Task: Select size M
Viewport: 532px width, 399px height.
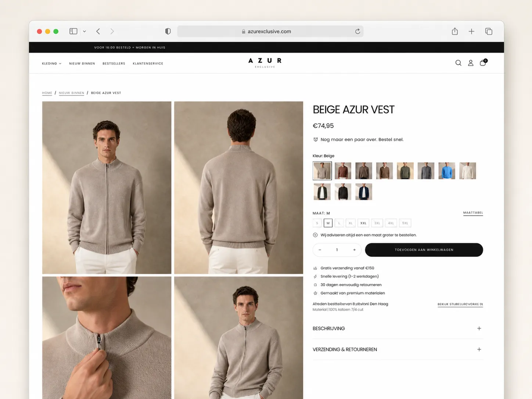Action: [328, 223]
